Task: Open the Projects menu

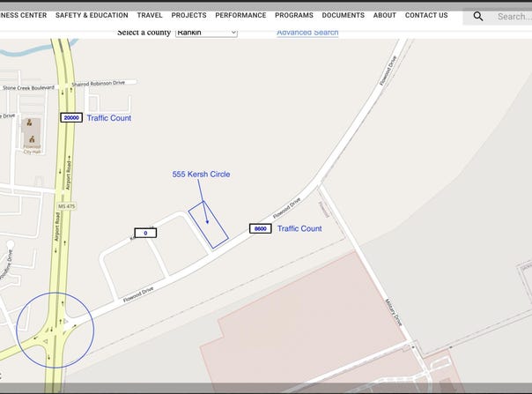Action: 189,15
